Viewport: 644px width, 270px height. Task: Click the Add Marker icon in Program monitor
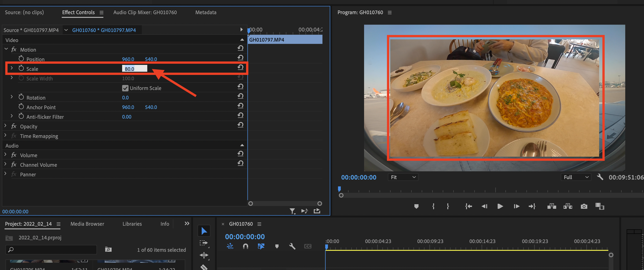point(416,206)
